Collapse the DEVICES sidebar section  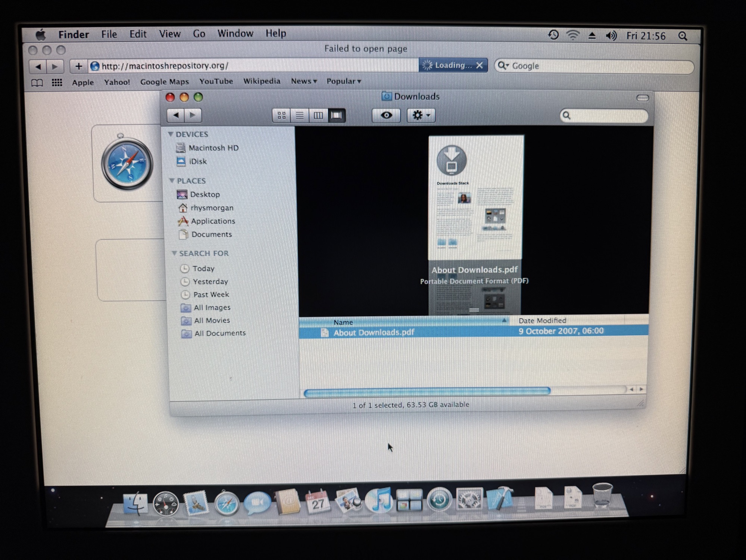pyautogui.click(x=171, y=134)
